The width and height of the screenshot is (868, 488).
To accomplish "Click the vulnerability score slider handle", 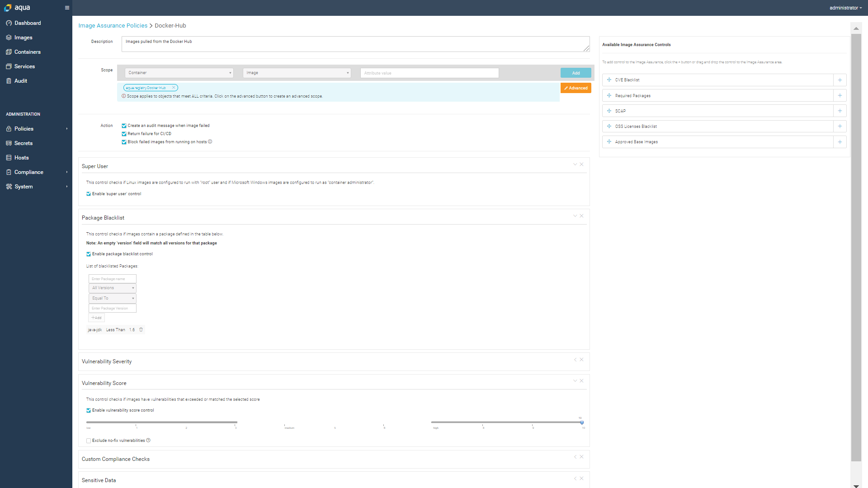I will tap(582, 422).
